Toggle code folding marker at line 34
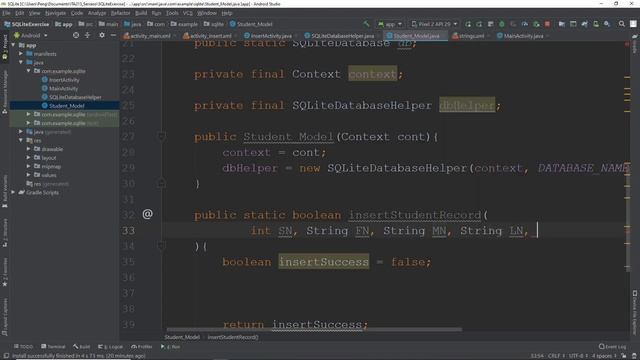 click(x=162, y=246)
